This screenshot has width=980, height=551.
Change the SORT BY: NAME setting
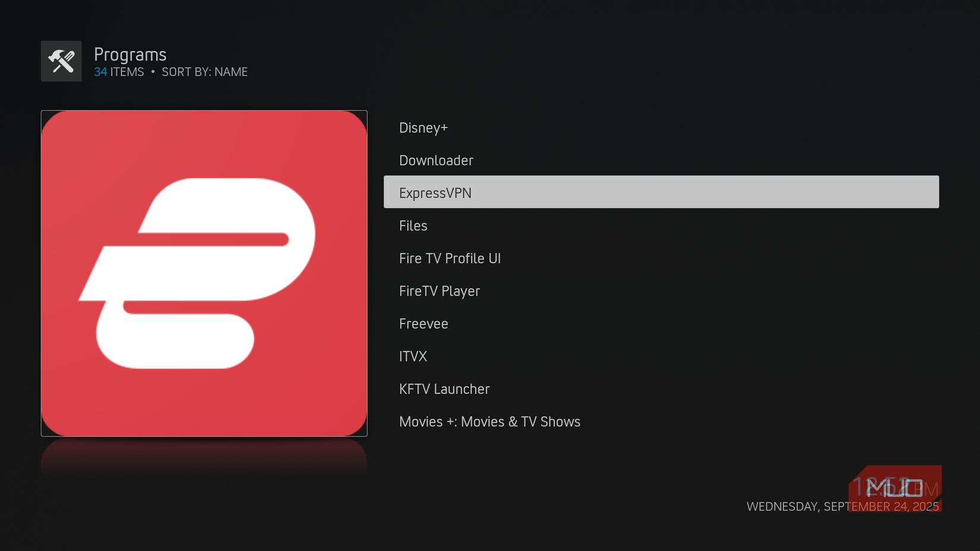point(204,71)
